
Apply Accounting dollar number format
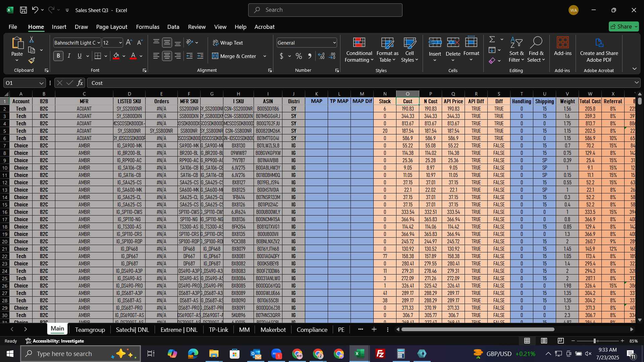[281, 56]
